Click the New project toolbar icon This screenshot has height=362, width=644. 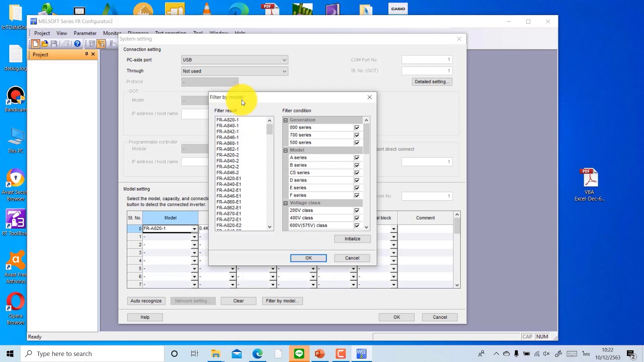point(36,44)
